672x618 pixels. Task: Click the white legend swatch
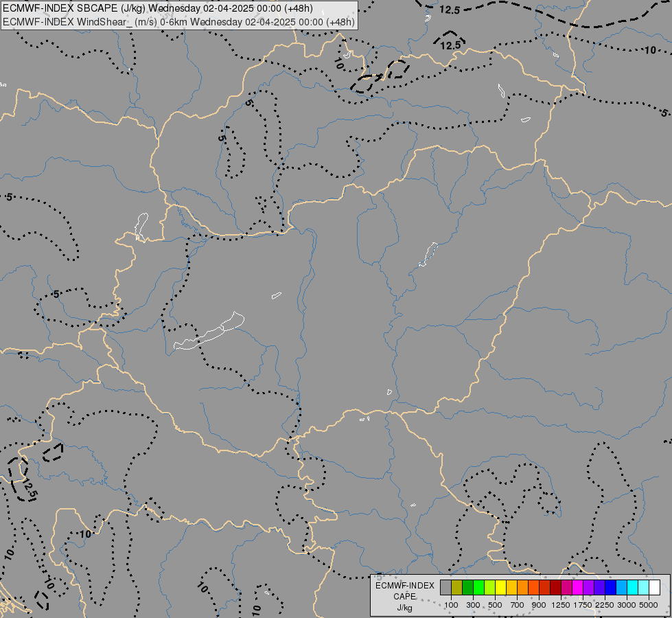pyautogui.click(x=654, y=588)
